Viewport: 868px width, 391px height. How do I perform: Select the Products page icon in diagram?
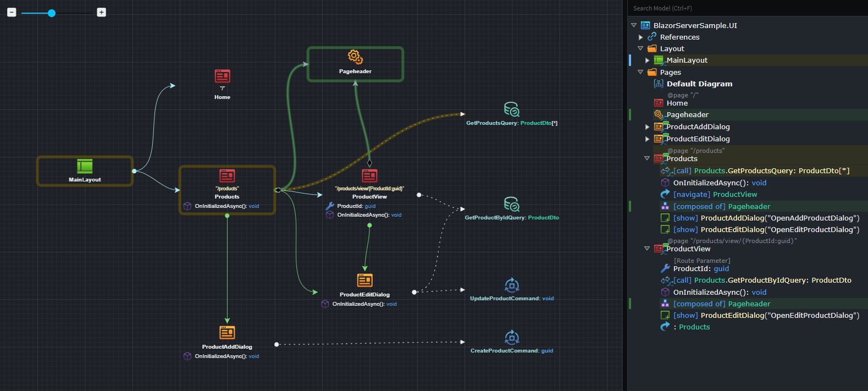227,175
